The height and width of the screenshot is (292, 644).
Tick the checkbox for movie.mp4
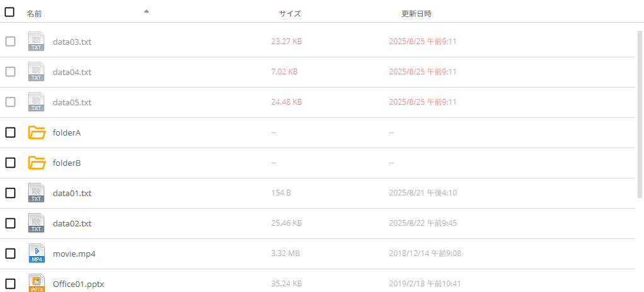[x=10, y=254]
